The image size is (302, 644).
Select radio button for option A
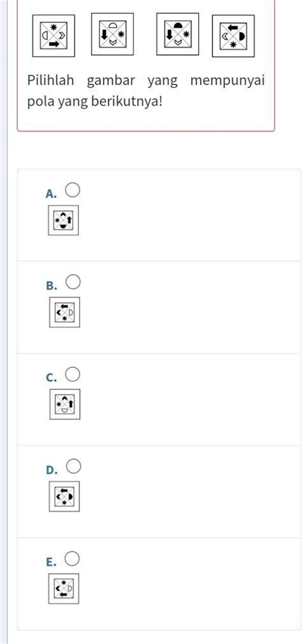(x=73, y=190)
